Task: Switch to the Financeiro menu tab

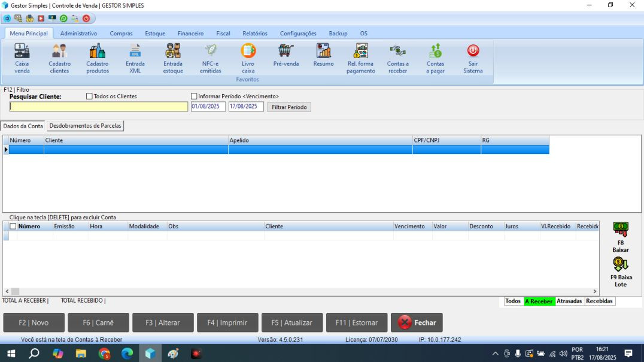Action: click(190, 34)
